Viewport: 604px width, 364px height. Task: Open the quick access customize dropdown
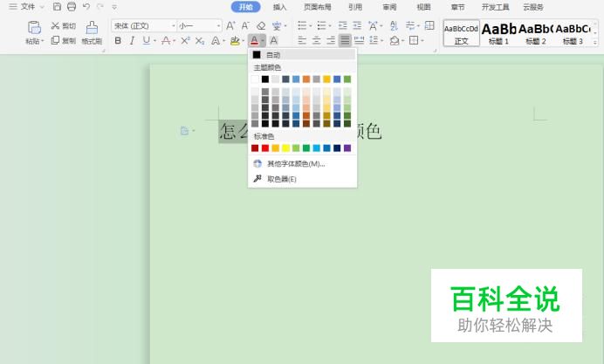pos(114,7)
